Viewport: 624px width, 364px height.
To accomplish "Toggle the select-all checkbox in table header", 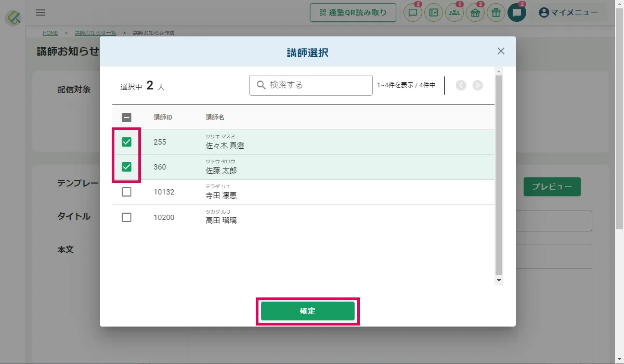I will [126, 118].
